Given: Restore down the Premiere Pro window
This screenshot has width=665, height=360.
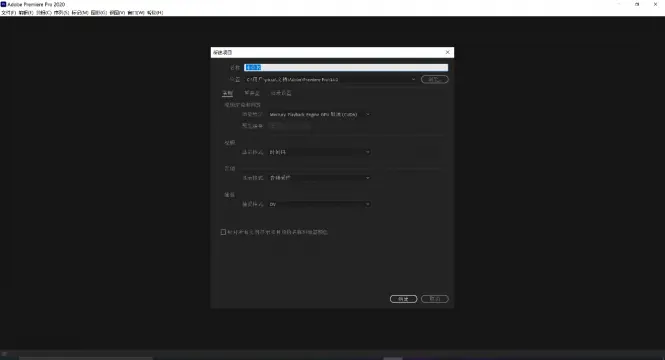Looking at the screenshot, I should click(x=637, y=4).
